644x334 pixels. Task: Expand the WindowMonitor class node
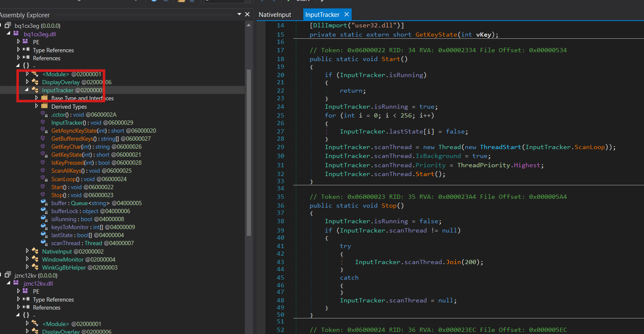[x=27, y=259]
